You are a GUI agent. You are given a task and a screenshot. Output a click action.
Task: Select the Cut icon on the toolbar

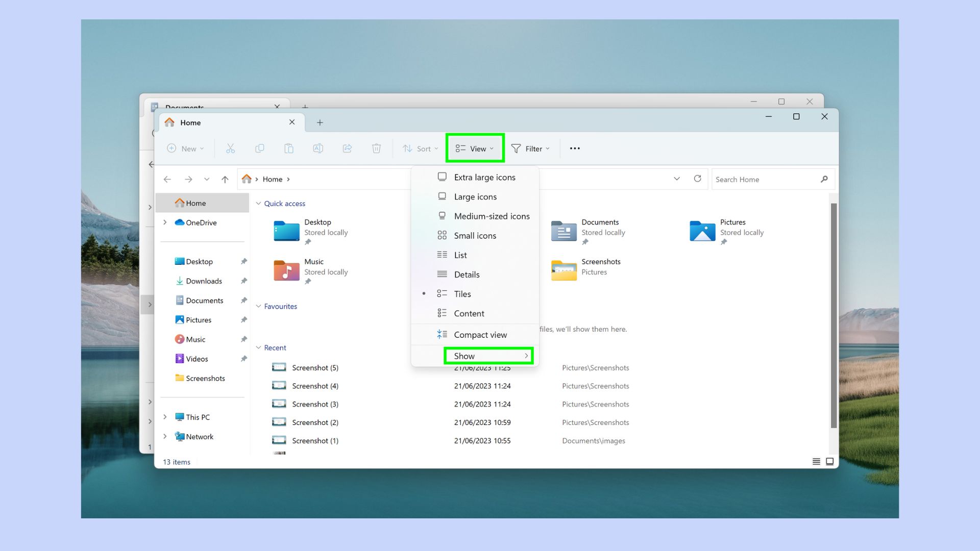230,148
